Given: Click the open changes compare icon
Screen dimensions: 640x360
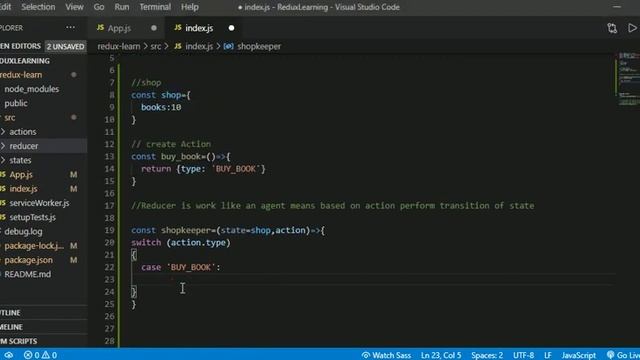Looking at the screenshot, I should click(x=612, y=28).
